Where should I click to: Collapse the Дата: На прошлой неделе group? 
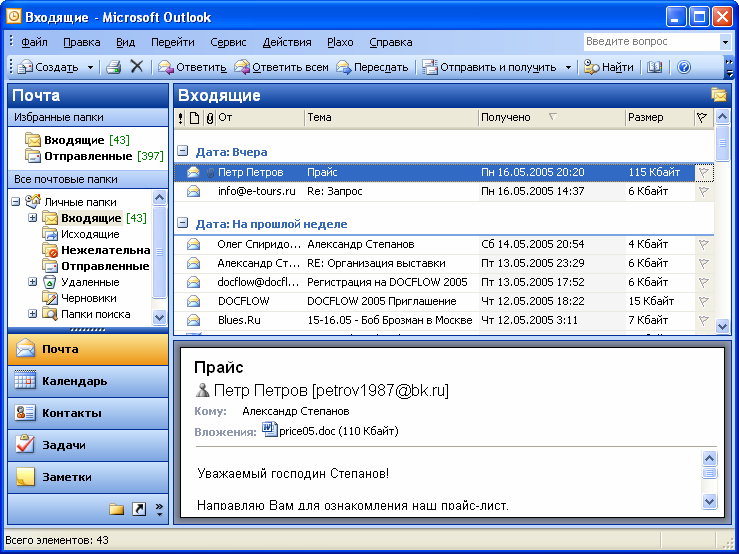coord(182,223)
